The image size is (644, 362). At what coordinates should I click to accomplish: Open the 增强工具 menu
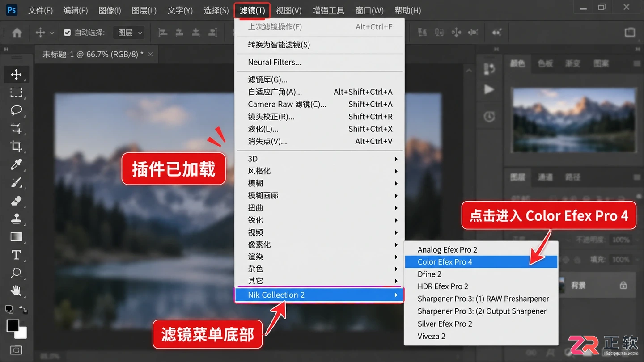coord(328,10)
